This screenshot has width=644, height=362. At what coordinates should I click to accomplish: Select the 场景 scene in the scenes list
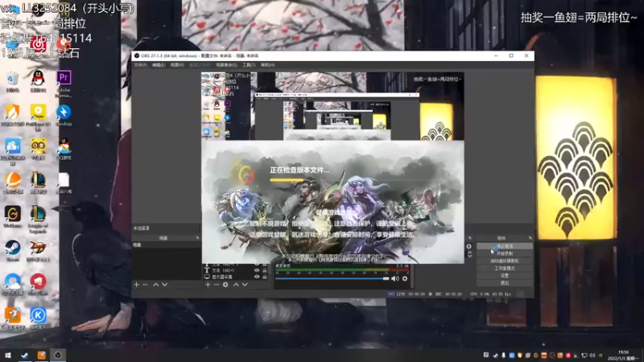point(166,245)
